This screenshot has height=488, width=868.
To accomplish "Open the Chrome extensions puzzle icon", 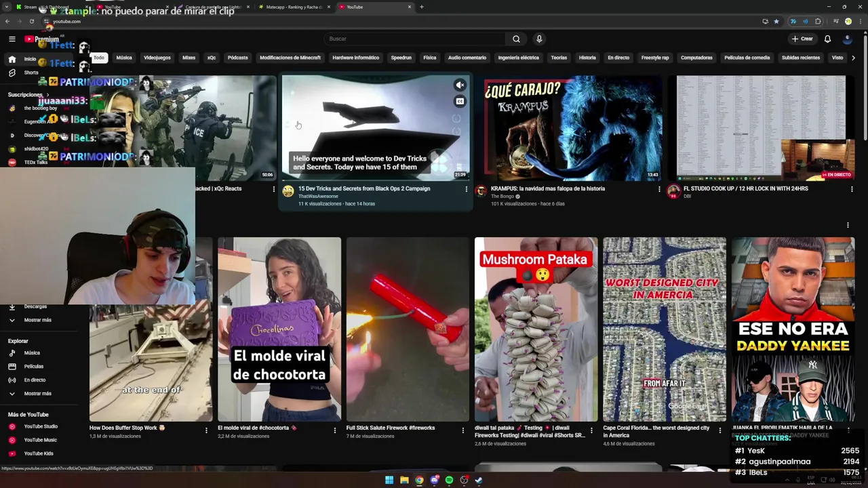I will coord(817,21).
